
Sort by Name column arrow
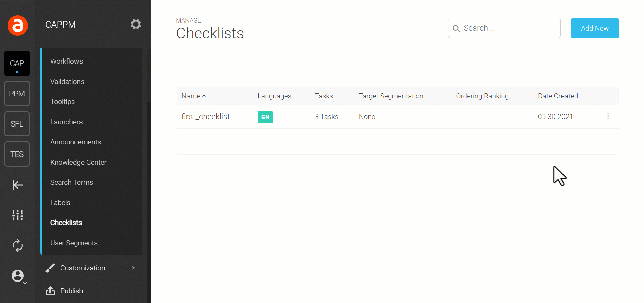[x=204, y=96]
